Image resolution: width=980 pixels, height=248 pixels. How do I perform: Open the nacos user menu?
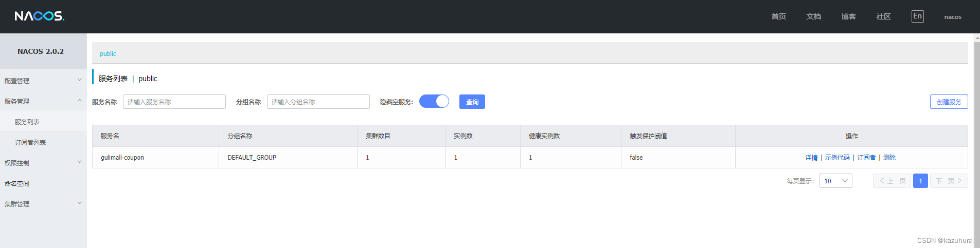[953, 17]
